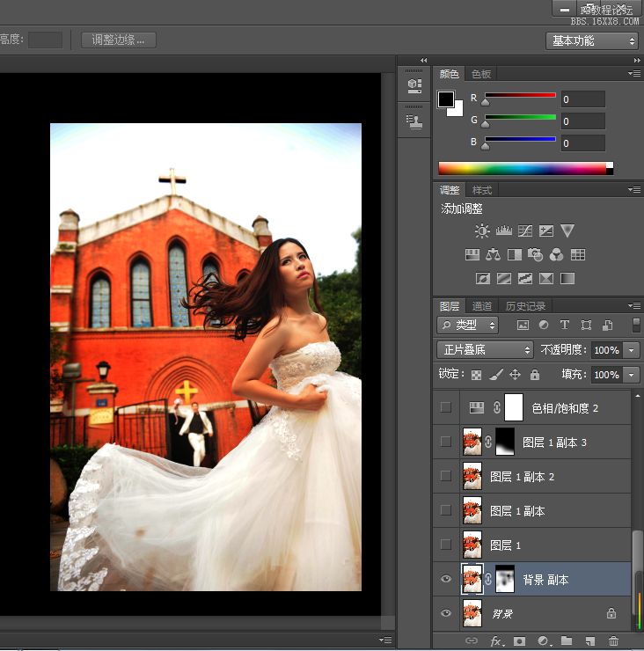
Task: Open the 正片叠底 blend mode dropdown
Action: [485, 349]
